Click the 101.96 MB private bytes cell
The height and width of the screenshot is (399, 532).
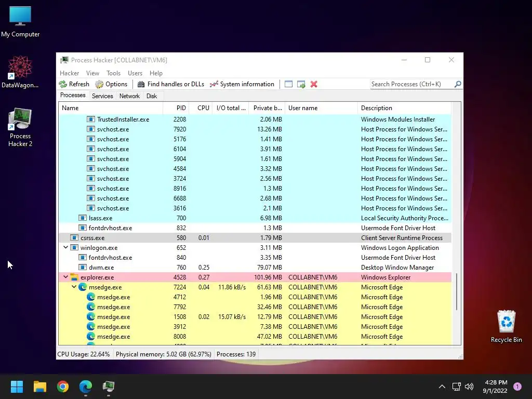268,277
